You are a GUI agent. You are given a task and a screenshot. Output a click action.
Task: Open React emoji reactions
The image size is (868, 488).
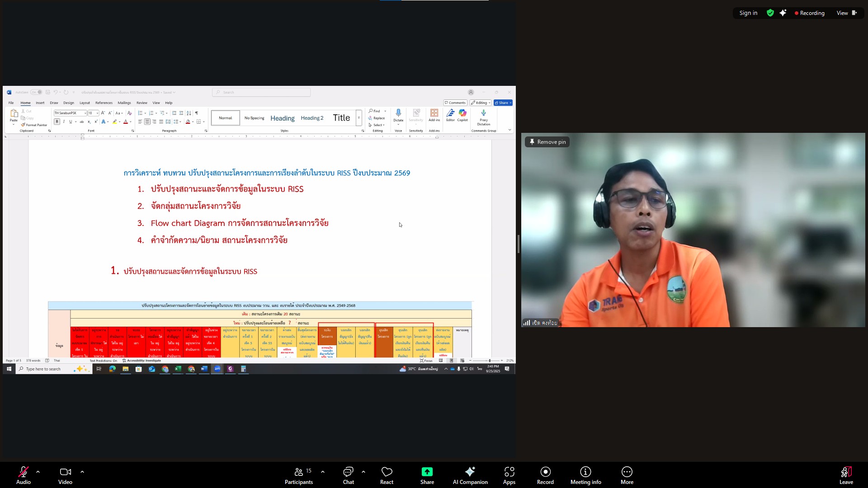tap(387, 475)
